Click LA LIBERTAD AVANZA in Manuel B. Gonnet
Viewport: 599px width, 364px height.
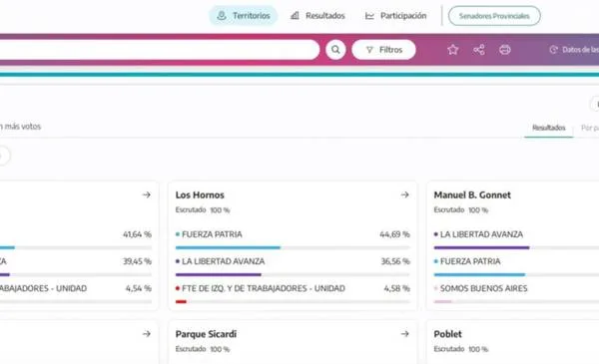coord(481,234)
